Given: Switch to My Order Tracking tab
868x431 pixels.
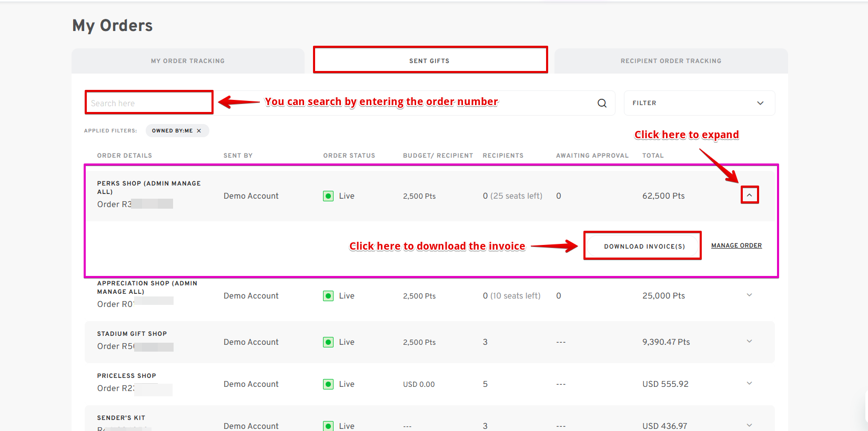Looking at the screenshot, I should point(188,61).
